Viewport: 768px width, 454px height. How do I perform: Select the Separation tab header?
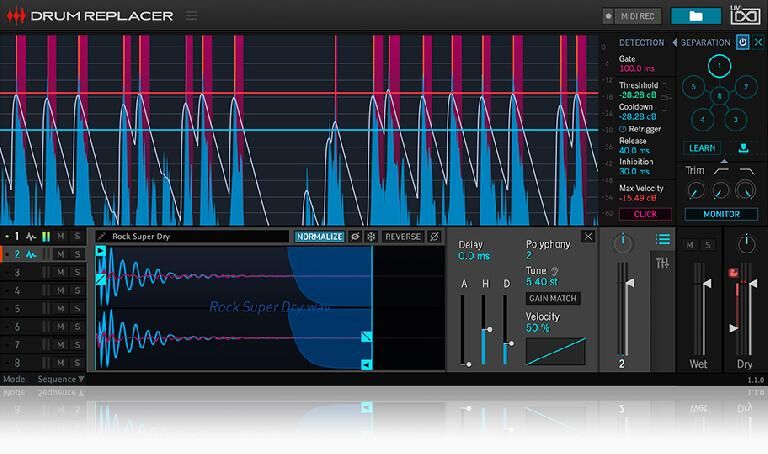pyautogui.click(x=705, y=43)
